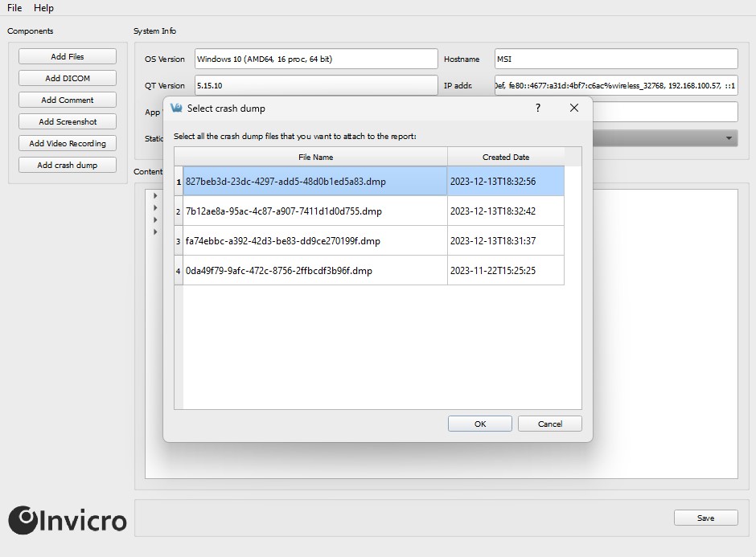
Task: Expand the first tree item in Content panel
Action: (x=155, y=195)
